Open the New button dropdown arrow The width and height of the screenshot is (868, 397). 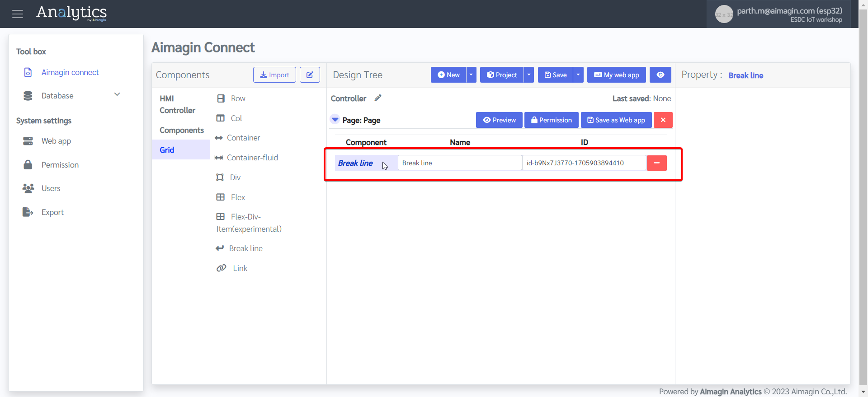tap(471, 75)
